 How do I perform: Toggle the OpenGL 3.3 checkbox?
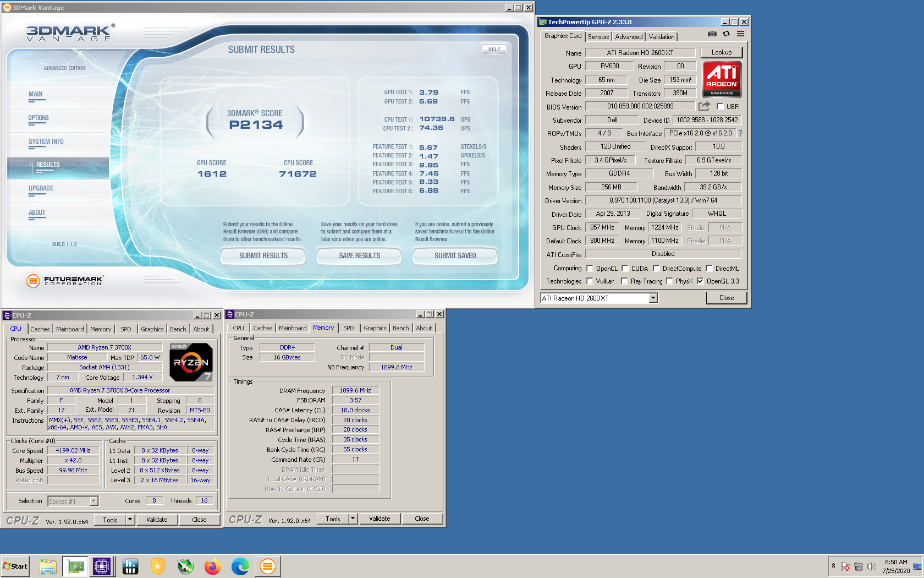(700, 281)
